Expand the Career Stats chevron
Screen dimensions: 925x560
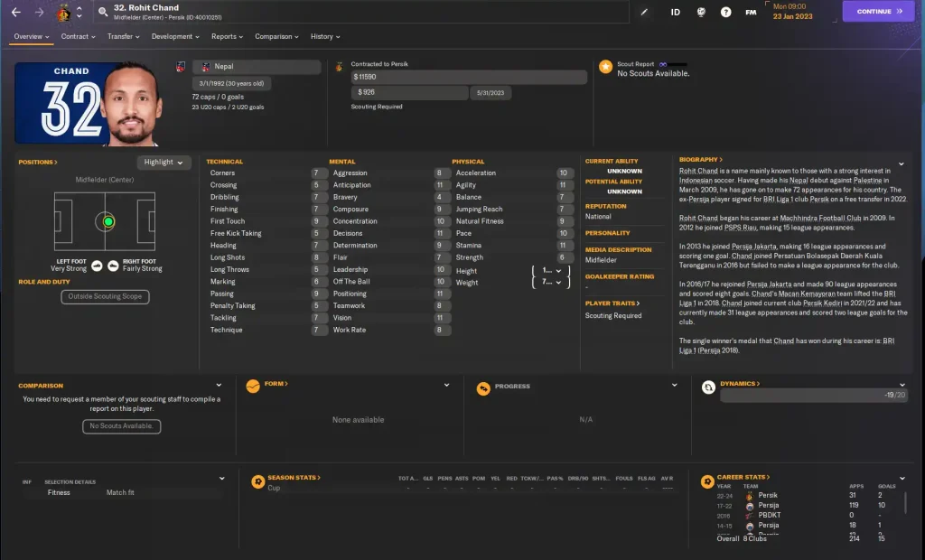(x=902, y=479)
